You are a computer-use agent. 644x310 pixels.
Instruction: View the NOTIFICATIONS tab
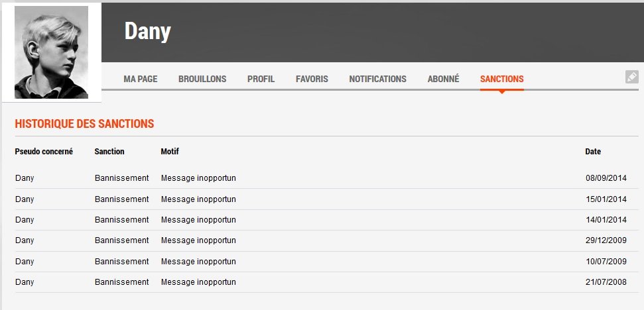377,79
